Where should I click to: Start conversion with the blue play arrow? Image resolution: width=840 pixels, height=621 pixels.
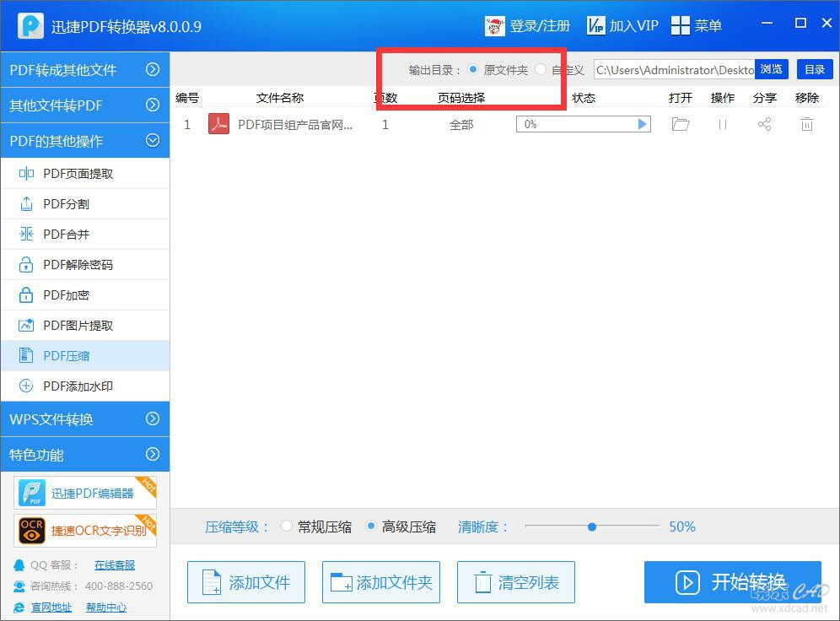pyautogui.click(x=643, y=124)
